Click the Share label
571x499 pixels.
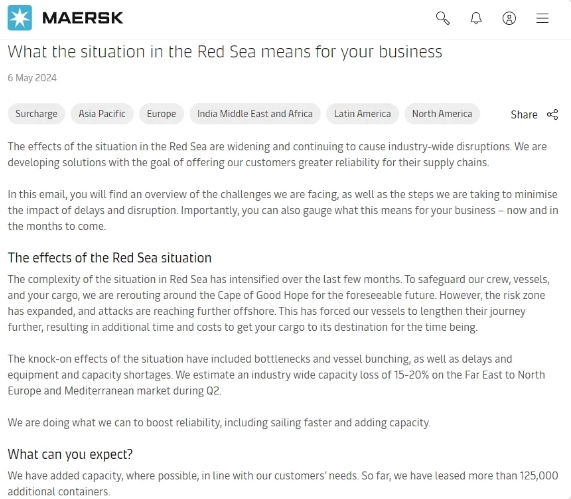click(524, 114)
